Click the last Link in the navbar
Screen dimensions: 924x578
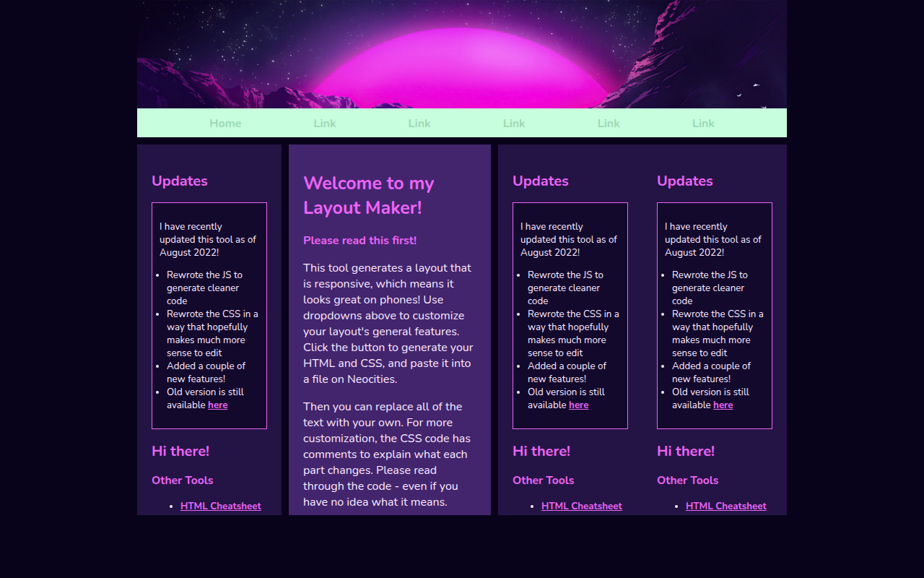tap(703, 124)
